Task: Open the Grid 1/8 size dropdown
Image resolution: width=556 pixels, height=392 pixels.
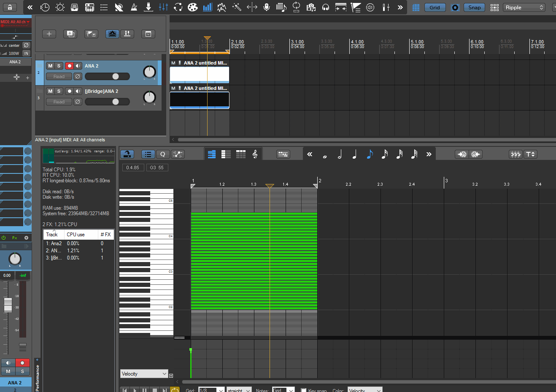Action: coord(211,390)
